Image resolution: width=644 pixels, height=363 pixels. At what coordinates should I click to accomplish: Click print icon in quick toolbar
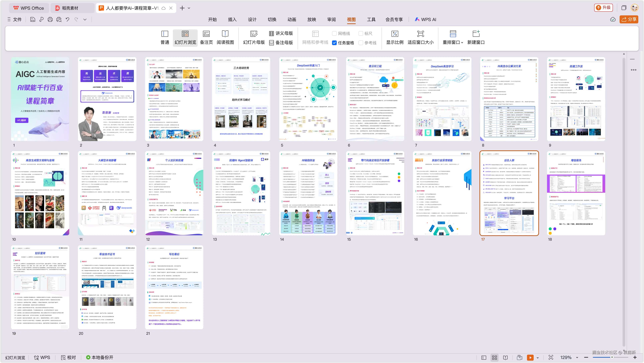tap(50, 20)
